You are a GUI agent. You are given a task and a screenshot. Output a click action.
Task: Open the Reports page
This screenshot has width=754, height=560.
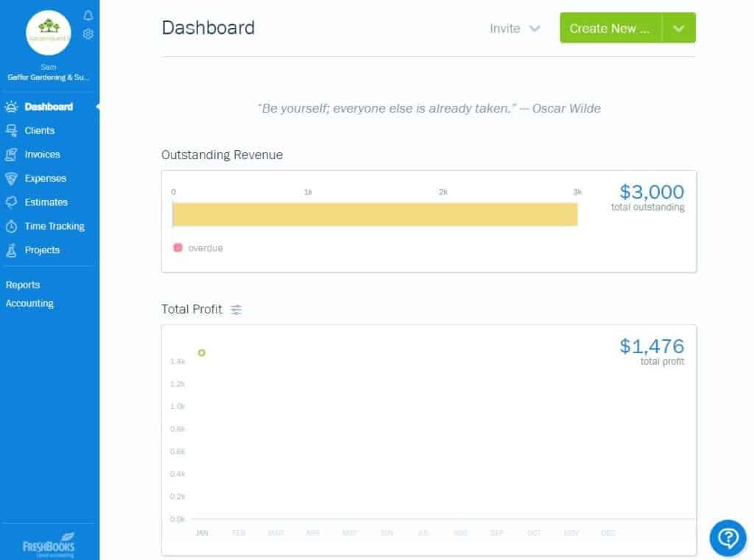[23, 285]
